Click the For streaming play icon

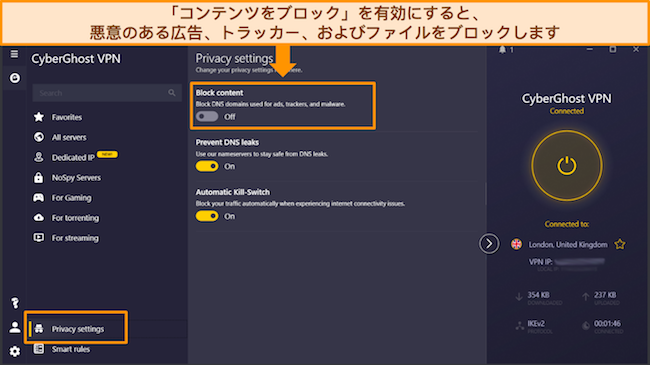pos(39,237)
